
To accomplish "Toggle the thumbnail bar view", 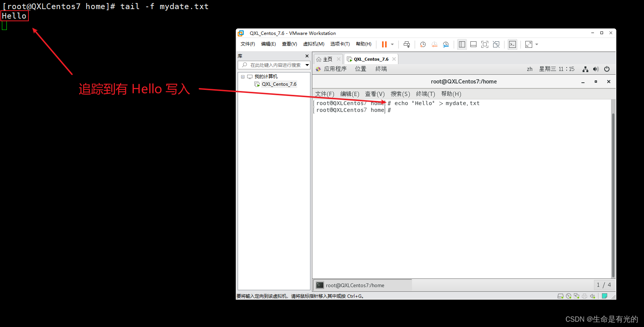I will point(473,44).
